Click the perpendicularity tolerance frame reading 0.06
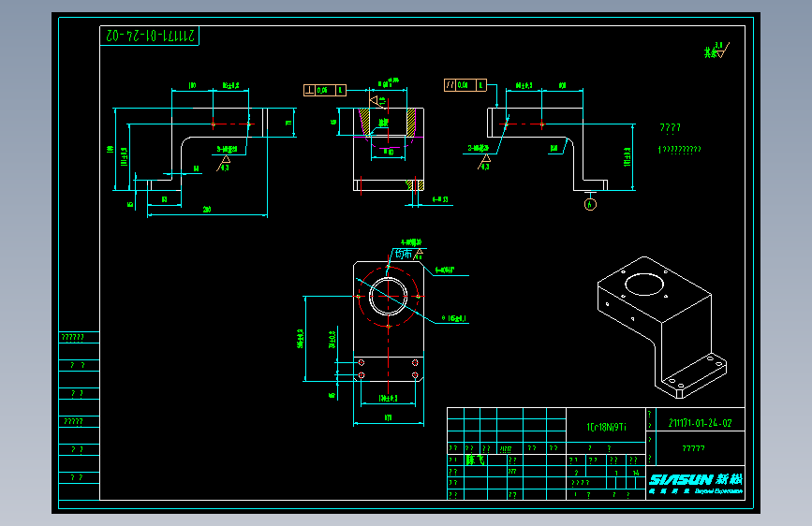Screen dimensions: 812x526 tap(325, 90)
